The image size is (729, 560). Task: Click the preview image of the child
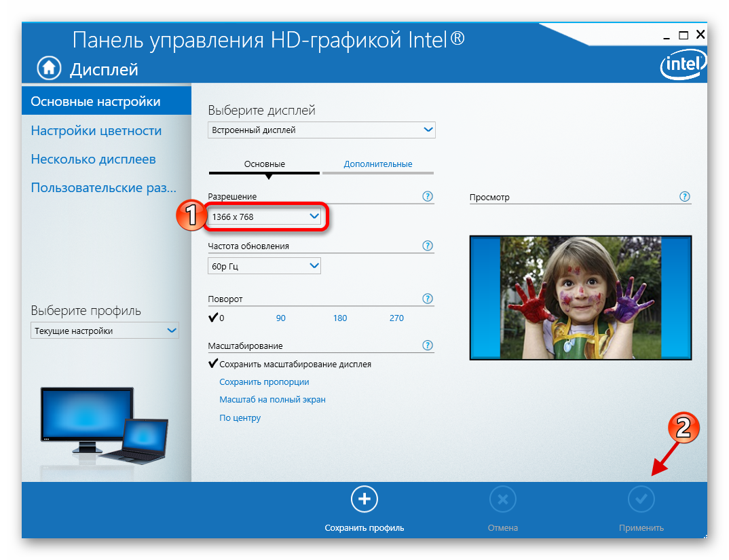[580, 297]
